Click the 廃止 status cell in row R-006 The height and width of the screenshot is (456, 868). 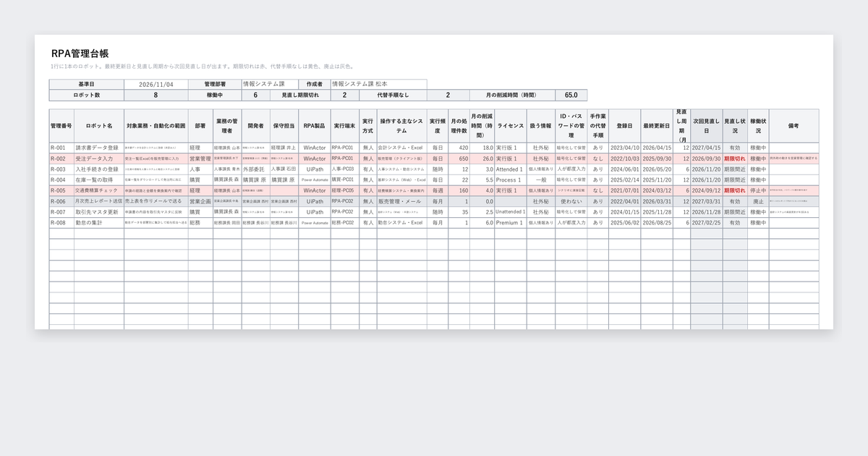tap(758, 201)
